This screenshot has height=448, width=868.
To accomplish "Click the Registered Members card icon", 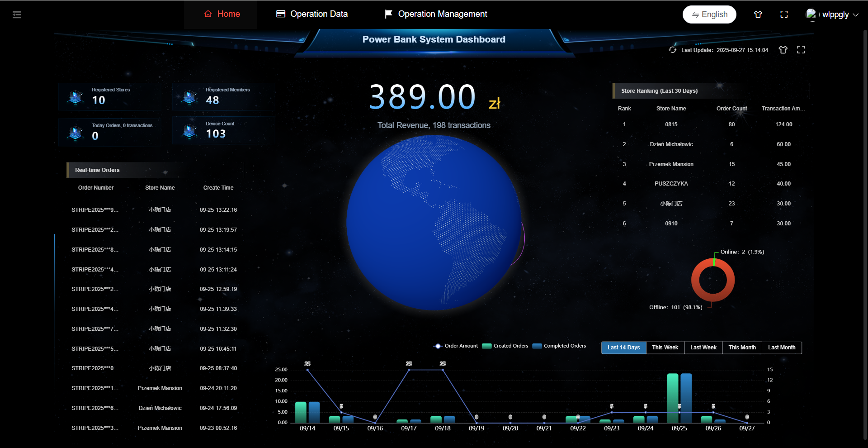I will (189, 96).
